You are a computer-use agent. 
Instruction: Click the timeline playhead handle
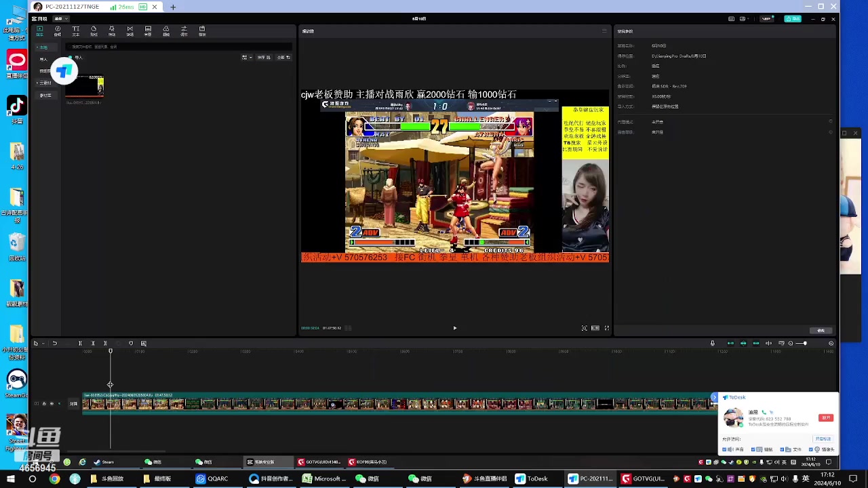tap(111, 351)
